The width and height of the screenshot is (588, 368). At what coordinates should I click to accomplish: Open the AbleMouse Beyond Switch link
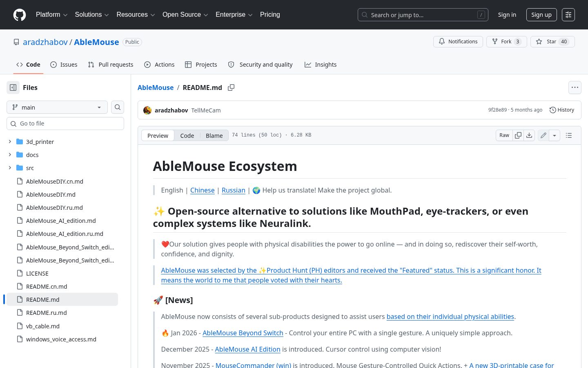point(243,333)
